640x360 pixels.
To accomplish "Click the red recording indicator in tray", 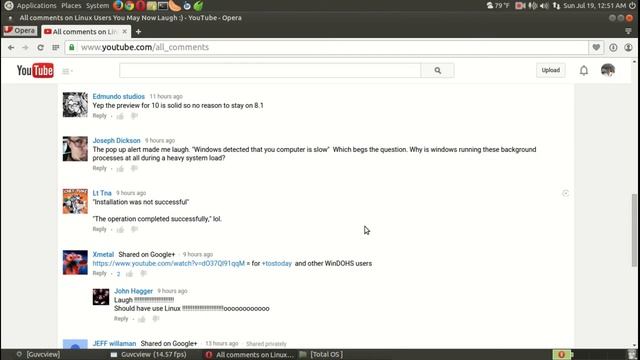I will point(520,6).
